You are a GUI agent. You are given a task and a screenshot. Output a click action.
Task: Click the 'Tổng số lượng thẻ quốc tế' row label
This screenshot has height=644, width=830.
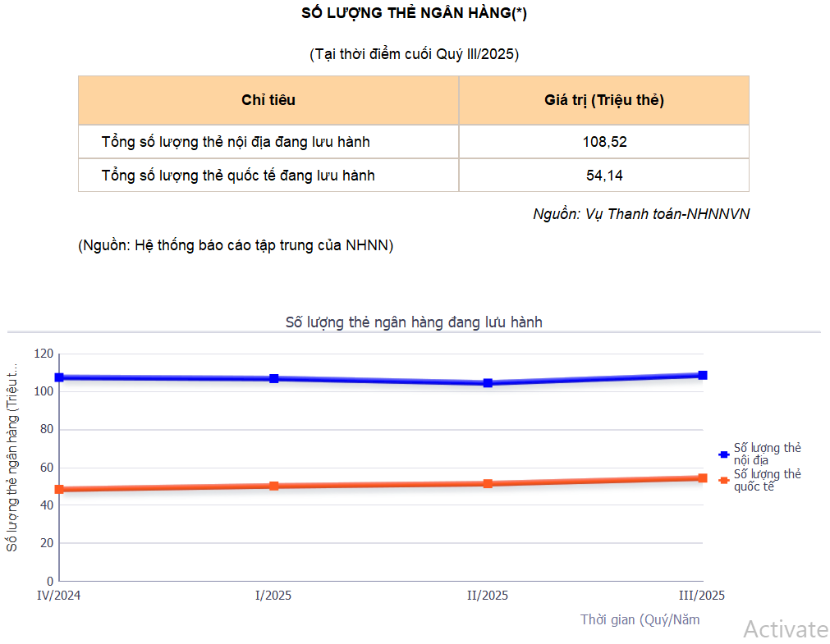[238, 175]
